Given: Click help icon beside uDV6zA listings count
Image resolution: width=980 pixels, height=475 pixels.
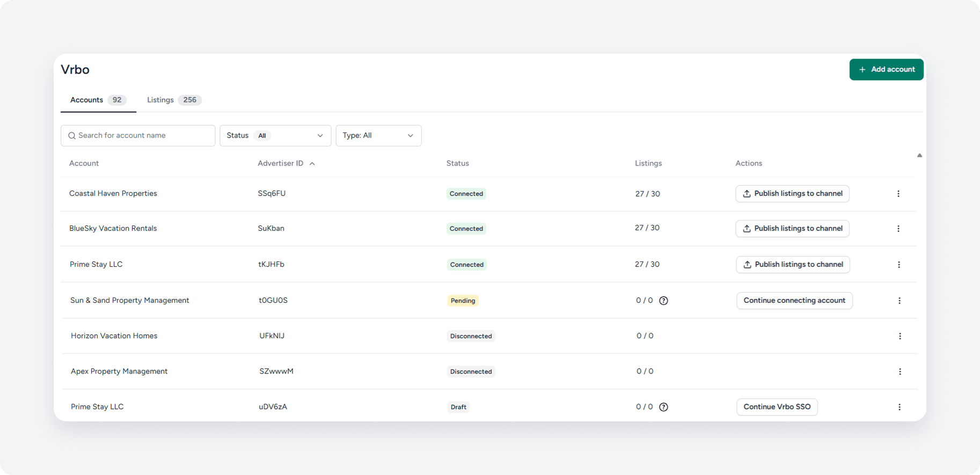Looking at the screenshot, I should [x=663, y=407].
